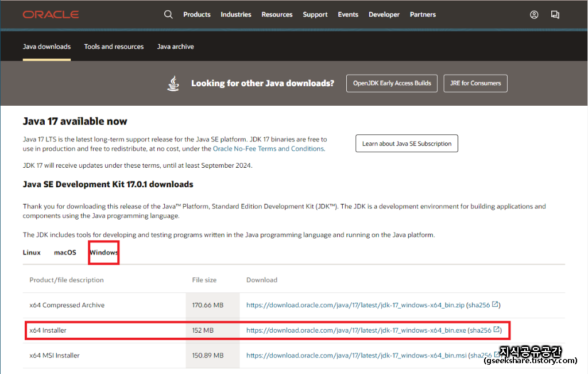The height and width of the screenshot is (374, 588).
Task: Click the 'Download' column header
Action: tap(262, 280)
